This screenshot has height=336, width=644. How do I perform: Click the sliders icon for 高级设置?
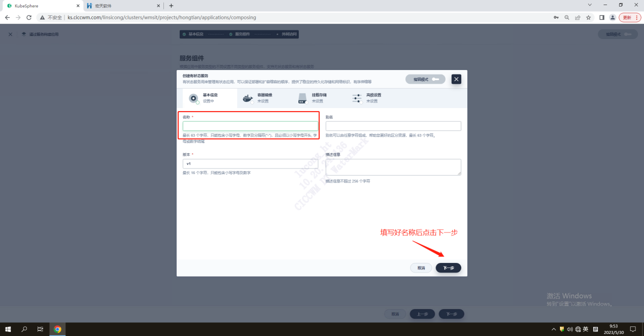pos(357,98)
